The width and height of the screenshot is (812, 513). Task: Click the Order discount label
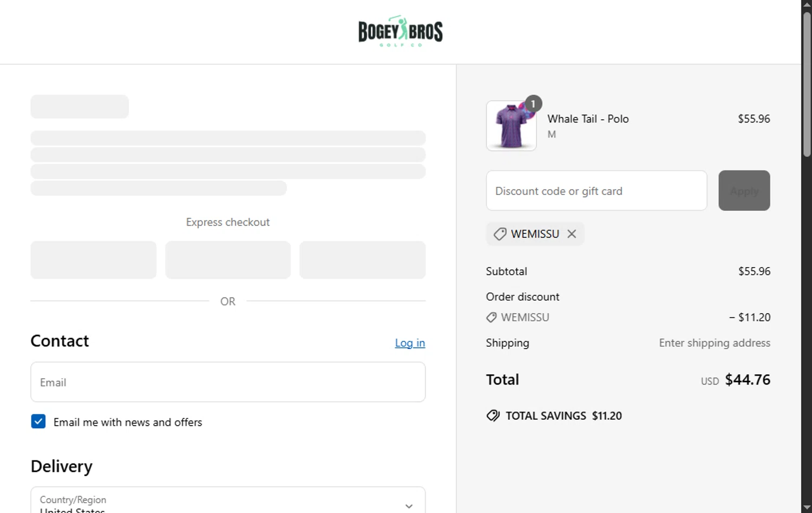tap(522, 297)
